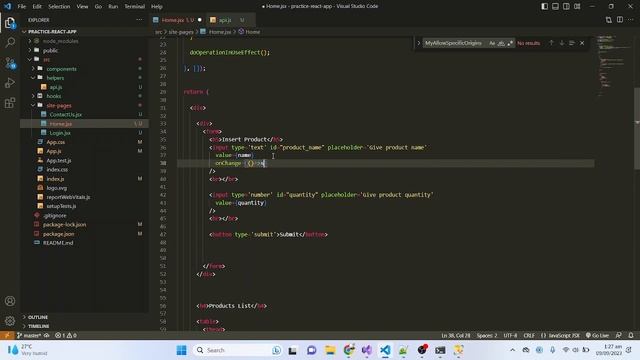
Task: Open the Windows Start menu
Action: click(x=182, y=350)
